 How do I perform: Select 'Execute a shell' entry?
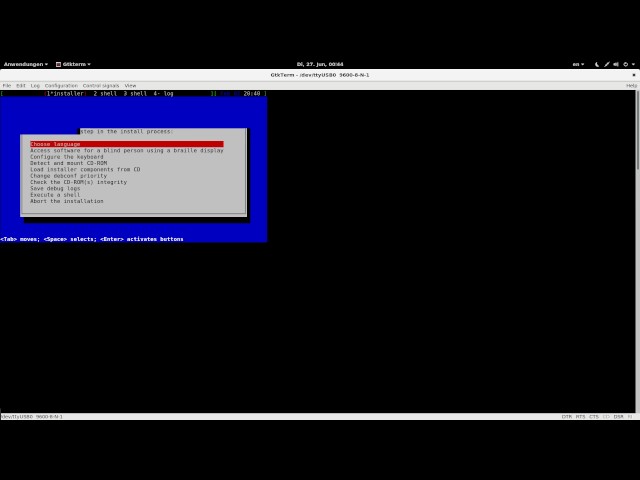click(55, 195)
